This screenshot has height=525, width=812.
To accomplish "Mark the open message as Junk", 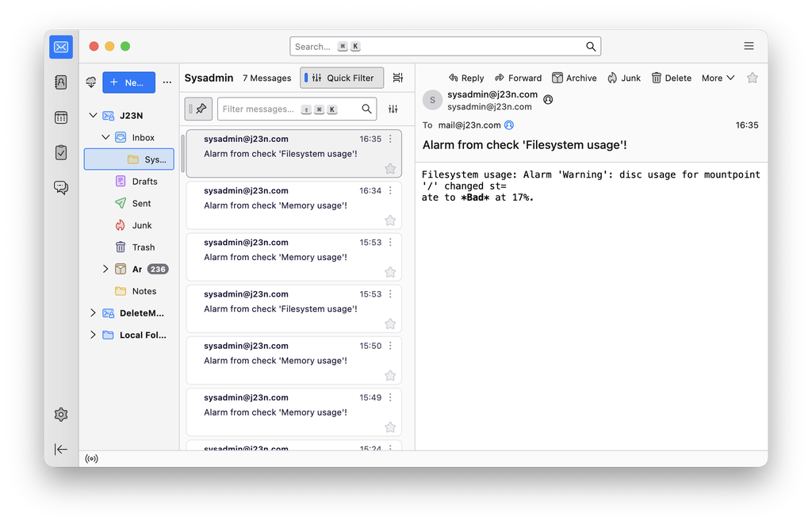I will [624, 78].
